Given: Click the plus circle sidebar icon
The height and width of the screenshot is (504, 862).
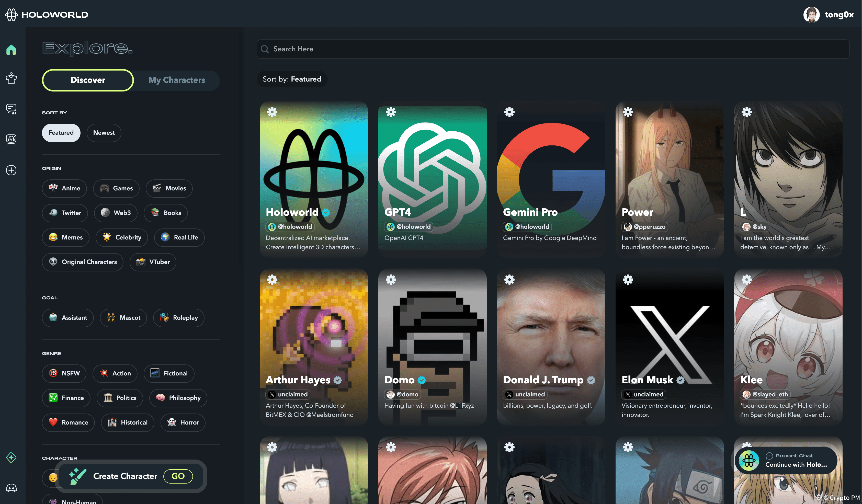Looking at the screenshot, I should pyautogui.click(x=11, y=170).
